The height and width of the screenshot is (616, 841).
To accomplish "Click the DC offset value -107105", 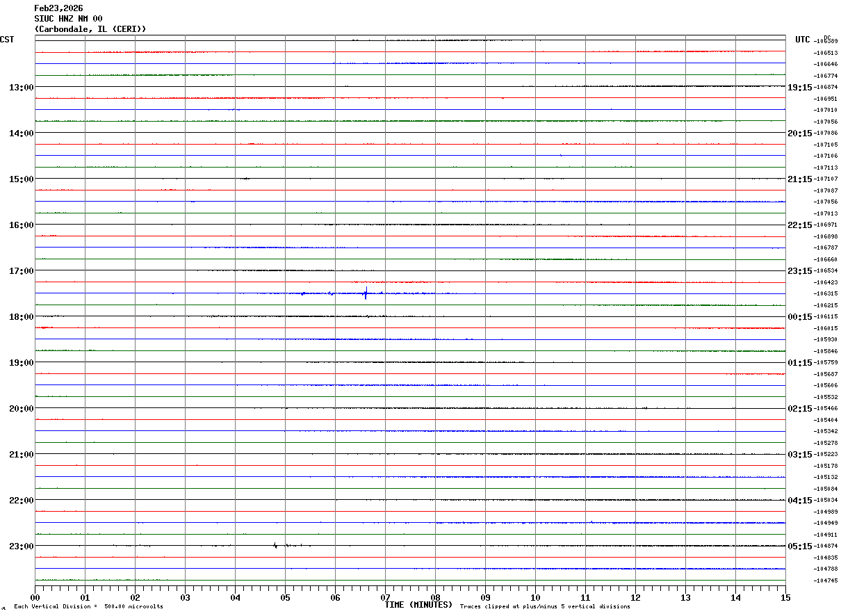I will pos(825,145).
